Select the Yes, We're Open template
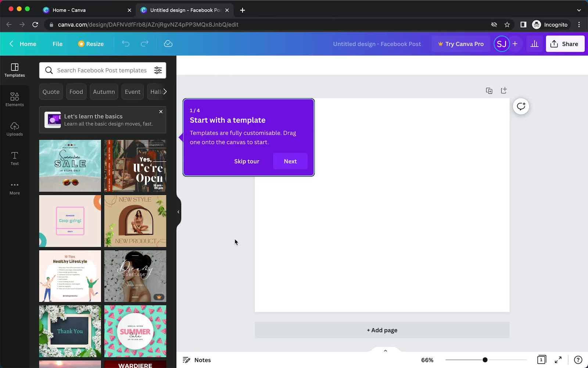The height and width of the screenshot is (368, 588). (135, 166)
